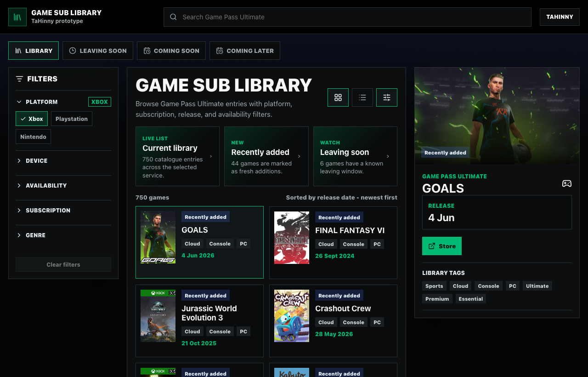Select the GOALS game cover thumbnail

coord(158,237)
